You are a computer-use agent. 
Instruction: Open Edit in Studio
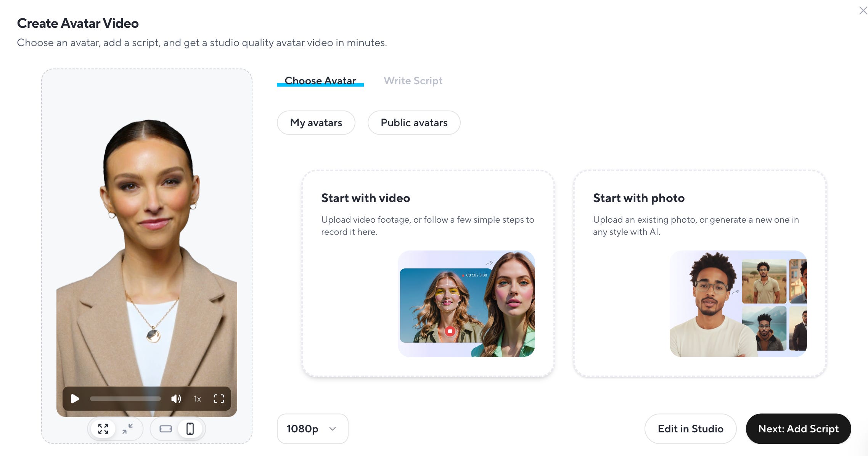pyautogui.click(x=690, y=429)
